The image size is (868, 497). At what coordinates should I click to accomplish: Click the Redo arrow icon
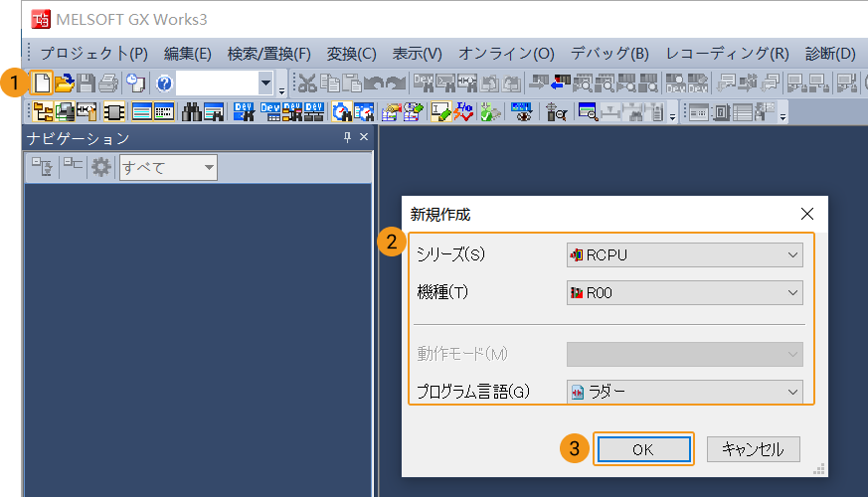(396, 83)
